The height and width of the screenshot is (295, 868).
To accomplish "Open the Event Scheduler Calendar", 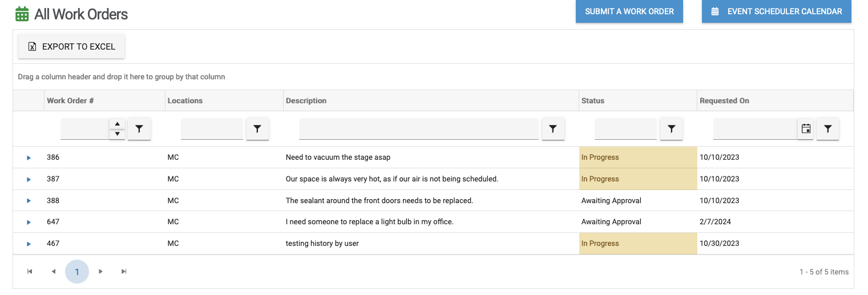I will pyautogui.click(x=776, y=11).
